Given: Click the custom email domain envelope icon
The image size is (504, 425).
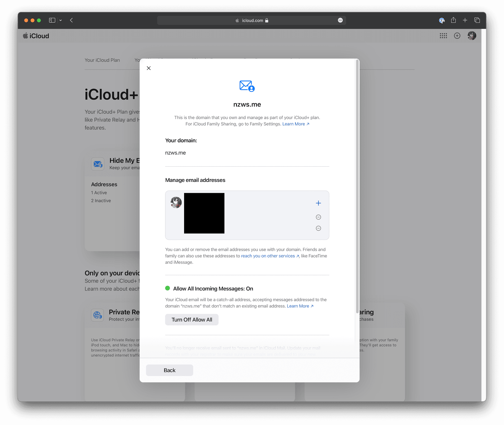Looking at the screenshot, I should click(247, 86).
